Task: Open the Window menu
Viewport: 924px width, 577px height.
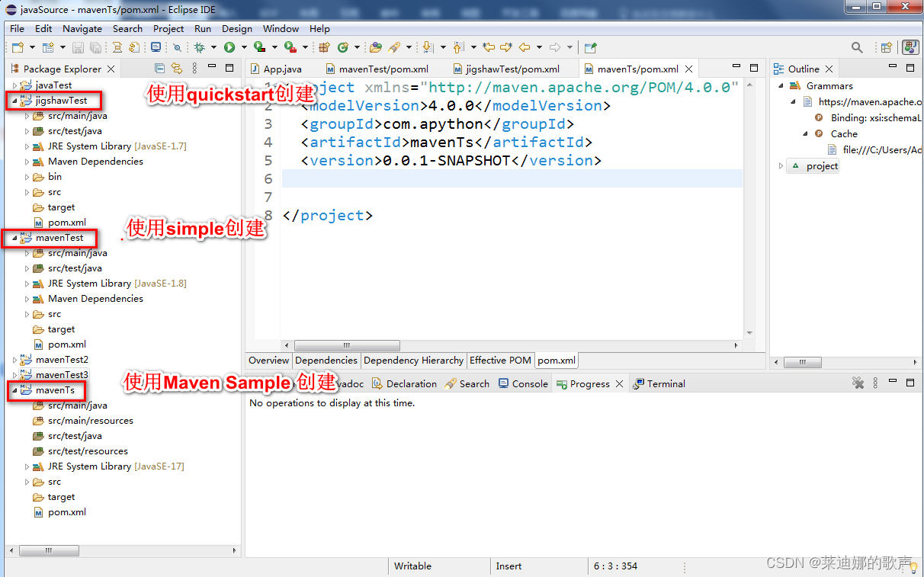Action: pos(281,28)
